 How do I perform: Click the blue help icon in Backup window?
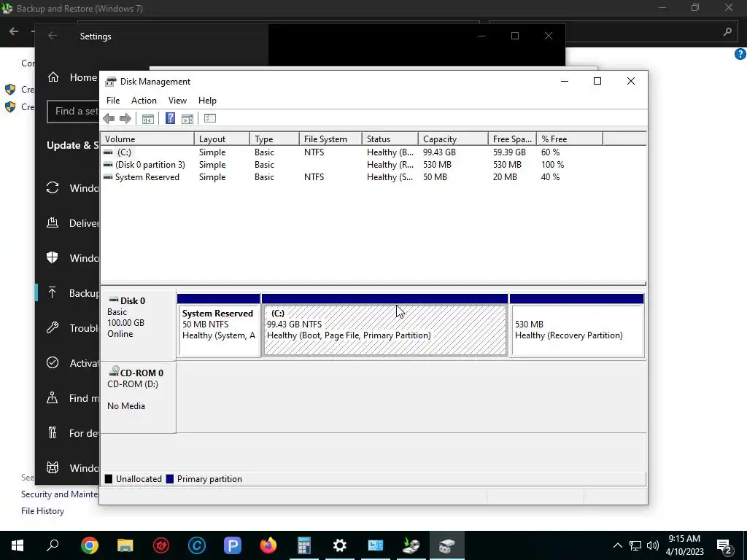pos(740,54)
